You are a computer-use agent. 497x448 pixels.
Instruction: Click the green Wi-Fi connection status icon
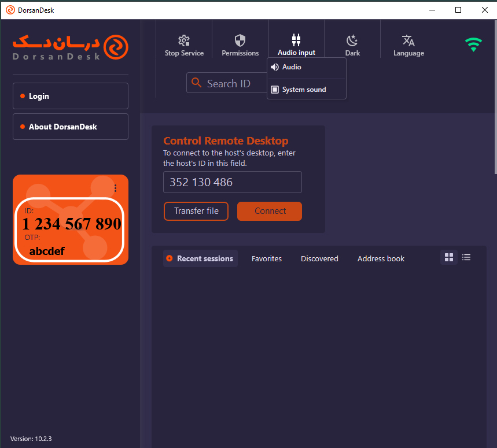[473, 45]
